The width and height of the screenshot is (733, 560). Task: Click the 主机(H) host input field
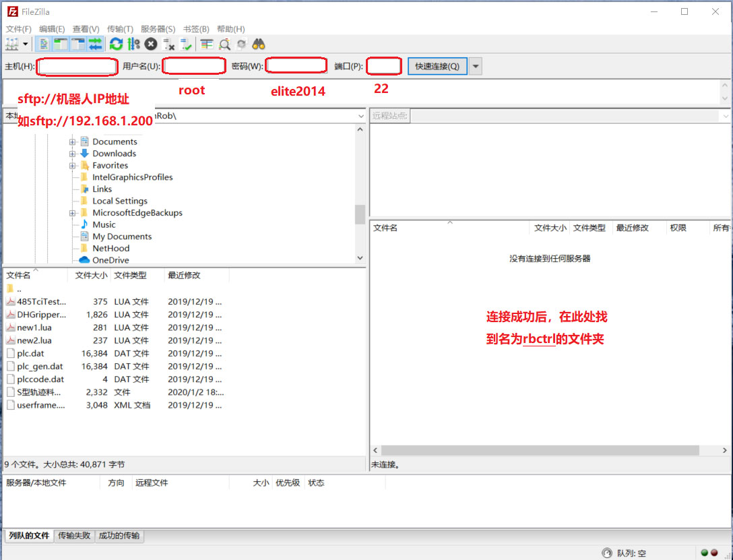point(77,66)
